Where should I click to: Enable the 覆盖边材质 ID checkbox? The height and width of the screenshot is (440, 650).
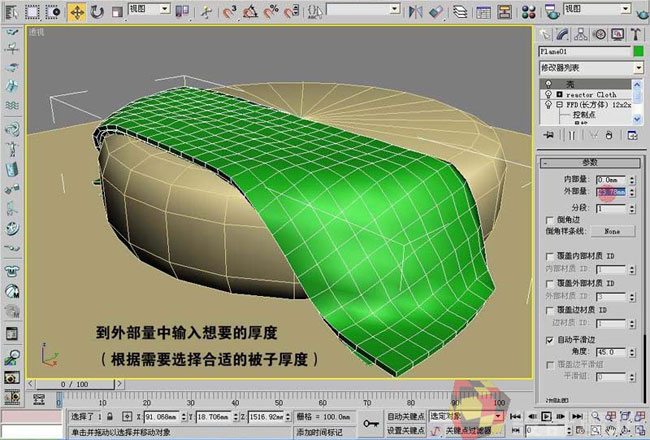pos(550,310)
